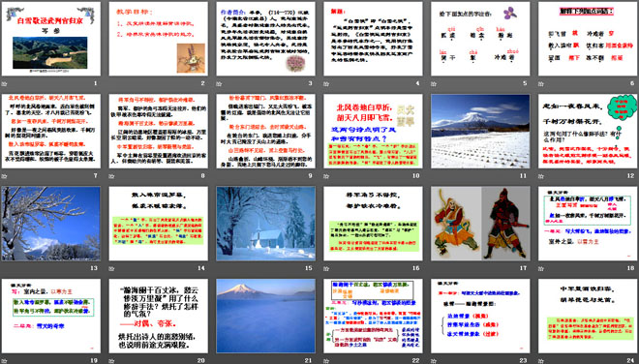Select slide 8 poem translation thumbnail
The width and height of the screenshot is (639, 364).
(x=158, y=132)
